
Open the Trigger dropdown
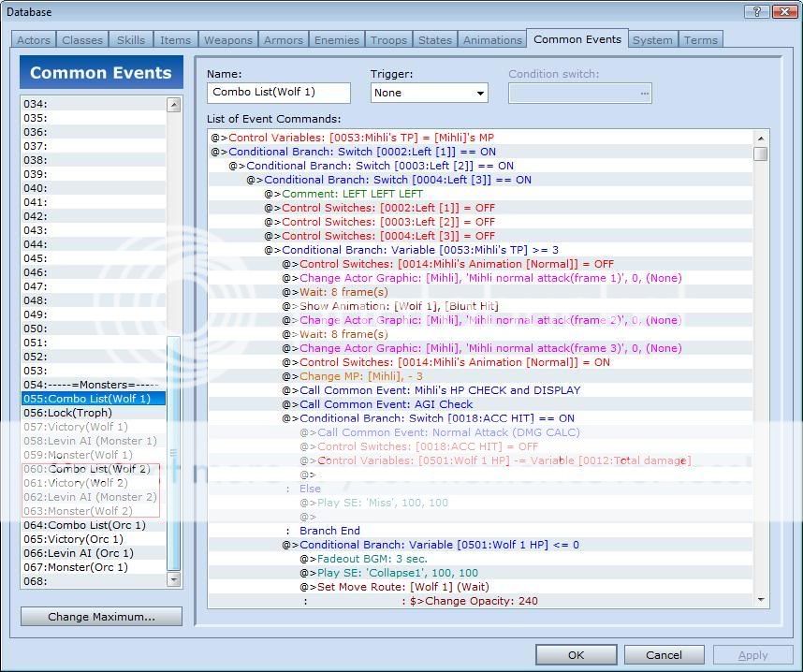[429, 93]
